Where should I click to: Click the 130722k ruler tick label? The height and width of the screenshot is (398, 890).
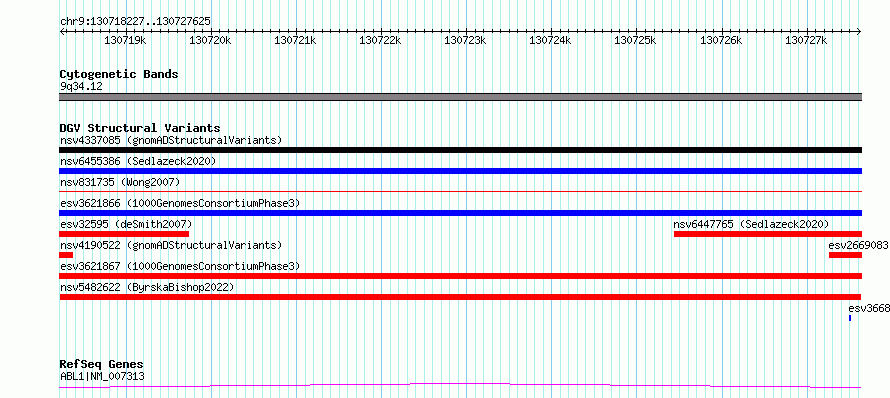381,40
